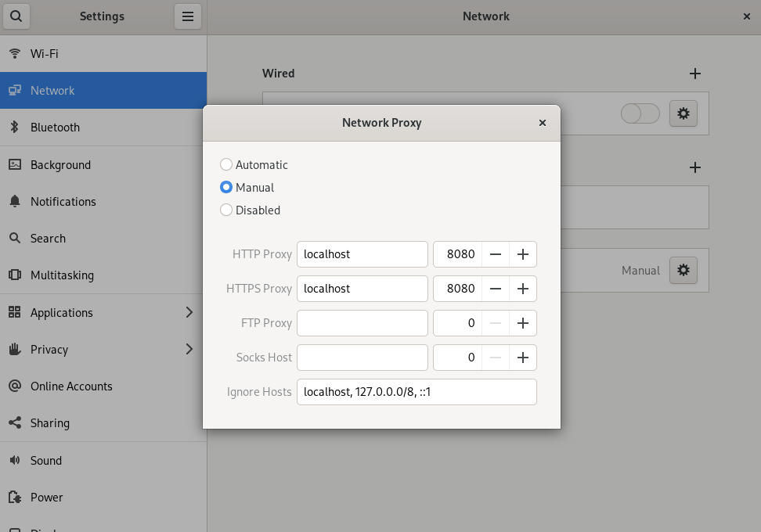This screenshot has width=761, height=532.
Task: Open the hamburger menu in Settings
Action: point(188,16)
